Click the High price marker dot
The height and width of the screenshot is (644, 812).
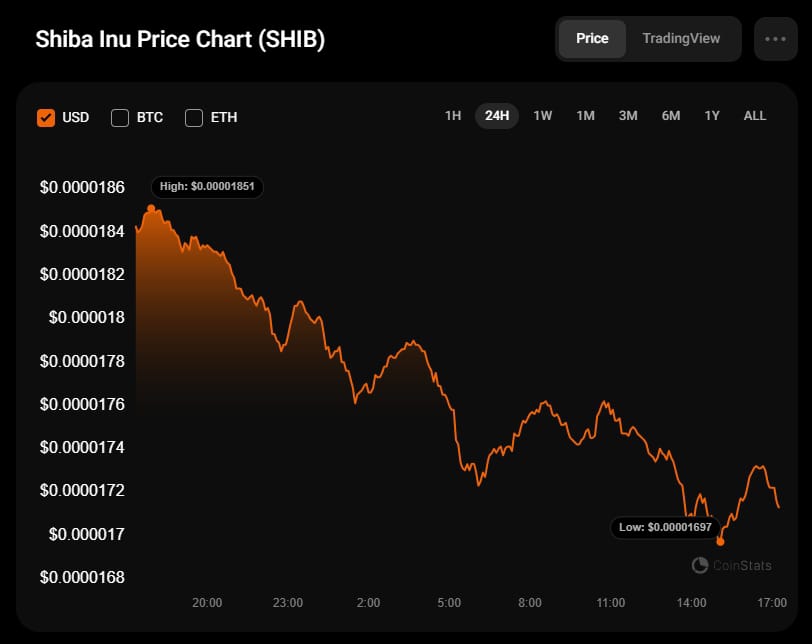point(151,208)
